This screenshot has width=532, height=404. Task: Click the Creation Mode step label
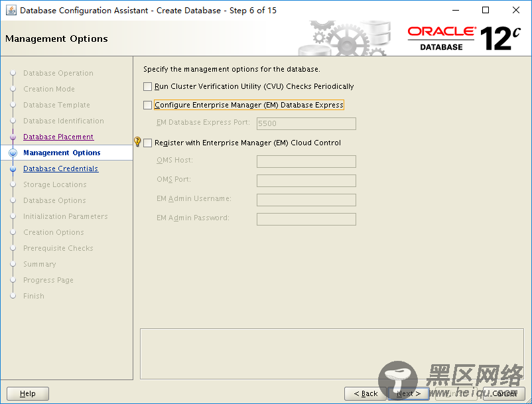pos(49,89)
